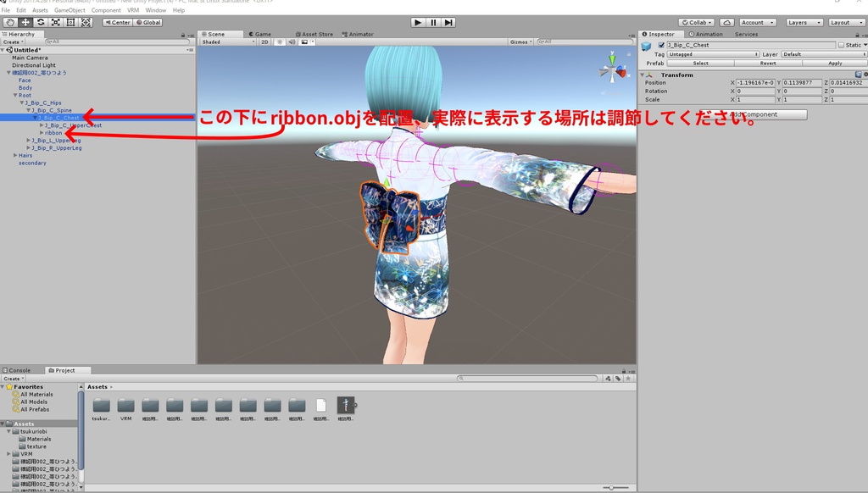Select the Move tool

[26, 23]
